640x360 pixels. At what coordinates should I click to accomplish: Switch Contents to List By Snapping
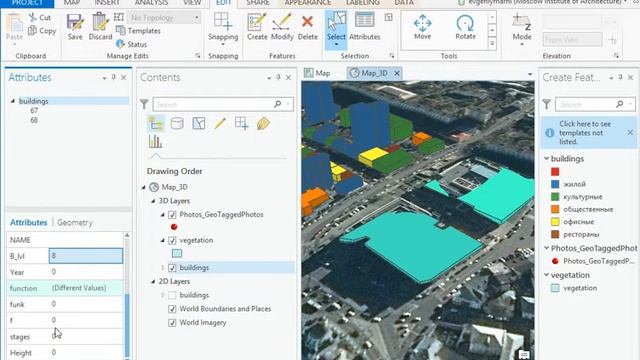pyautogui.click(x=242, y=124)
